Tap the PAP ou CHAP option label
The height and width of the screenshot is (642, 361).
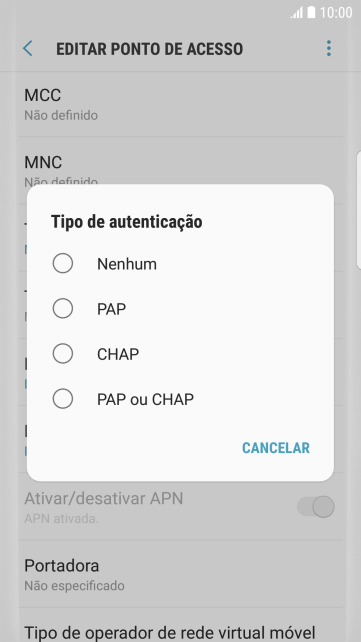pos(145,399)
